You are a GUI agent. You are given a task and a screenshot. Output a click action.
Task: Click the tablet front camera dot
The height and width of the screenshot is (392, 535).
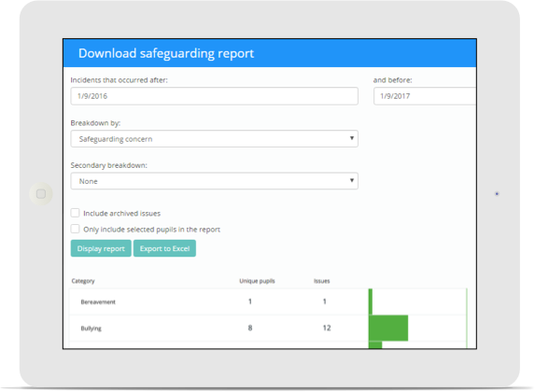click(497, 194)
